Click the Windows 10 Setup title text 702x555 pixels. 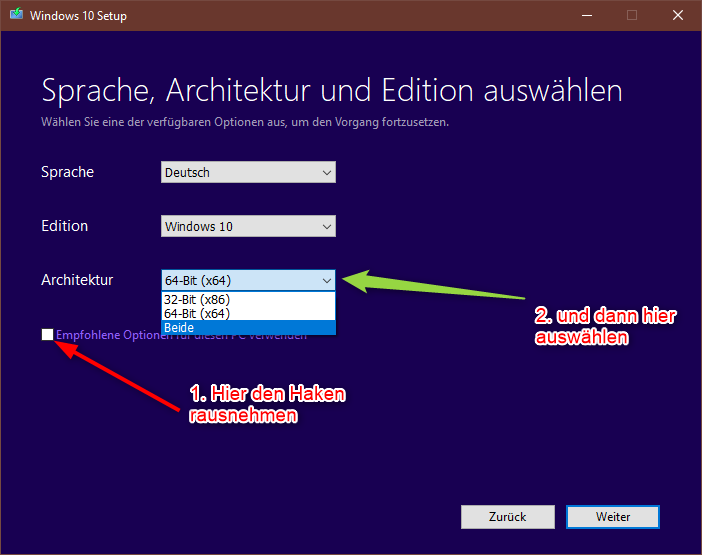[78, 16]
